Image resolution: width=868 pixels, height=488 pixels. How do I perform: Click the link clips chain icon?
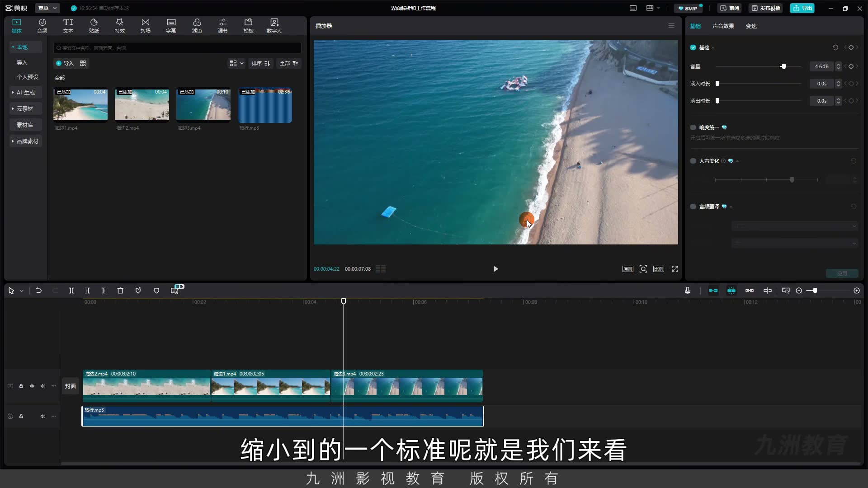pyautogui.click(x=750, y=291)
